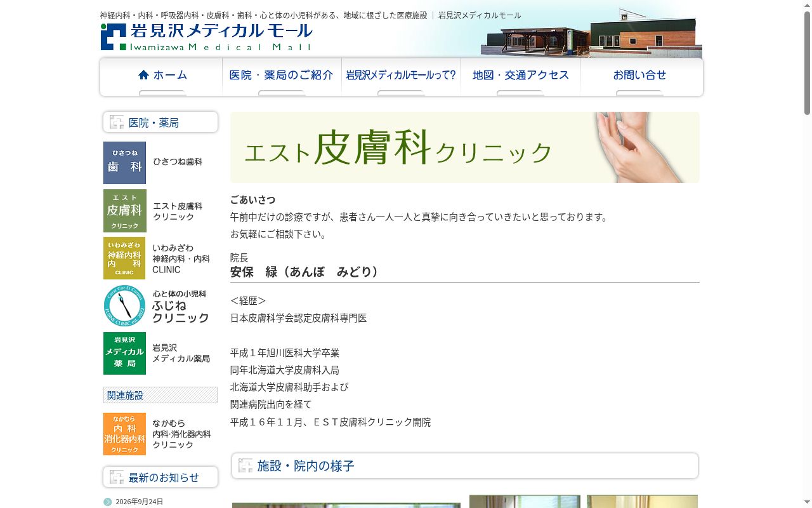Follow the エスト皮膚科クリニック text link

pos(178,211)
